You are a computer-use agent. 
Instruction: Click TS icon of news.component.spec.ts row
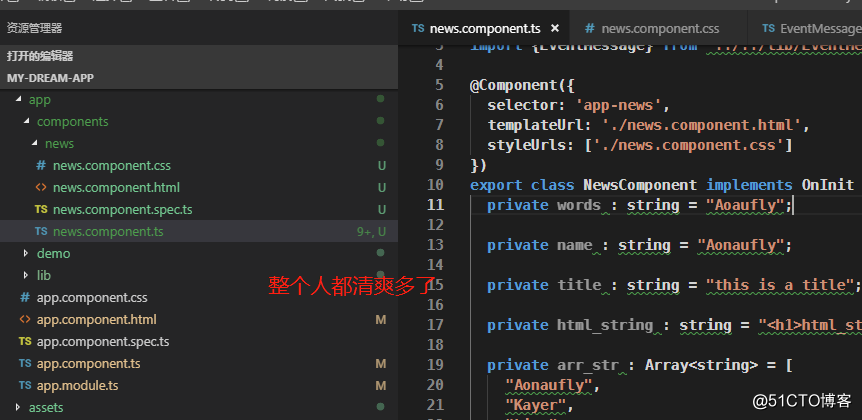[41, 209]
